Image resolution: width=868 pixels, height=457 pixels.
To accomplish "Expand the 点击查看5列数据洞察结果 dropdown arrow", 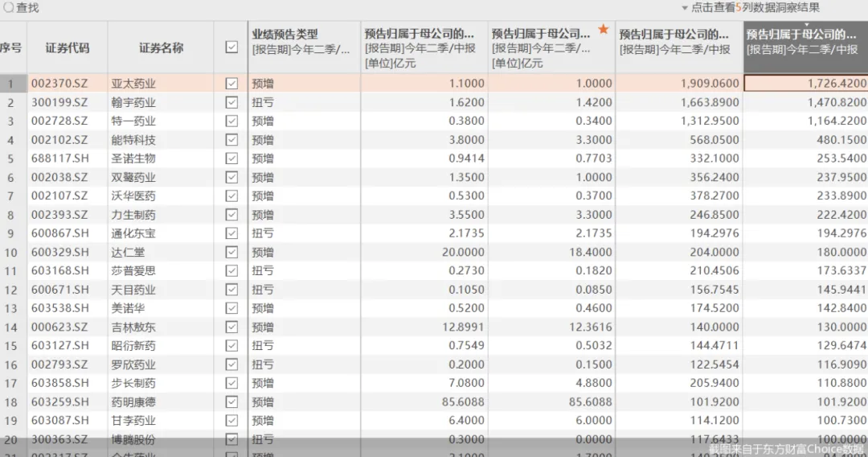I will 685,8.
